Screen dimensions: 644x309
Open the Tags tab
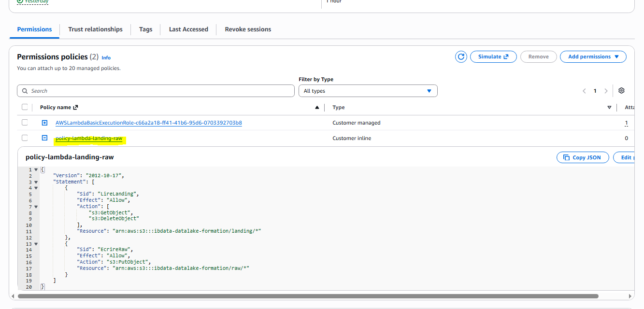pyautogui.click(x=145, y=29)
